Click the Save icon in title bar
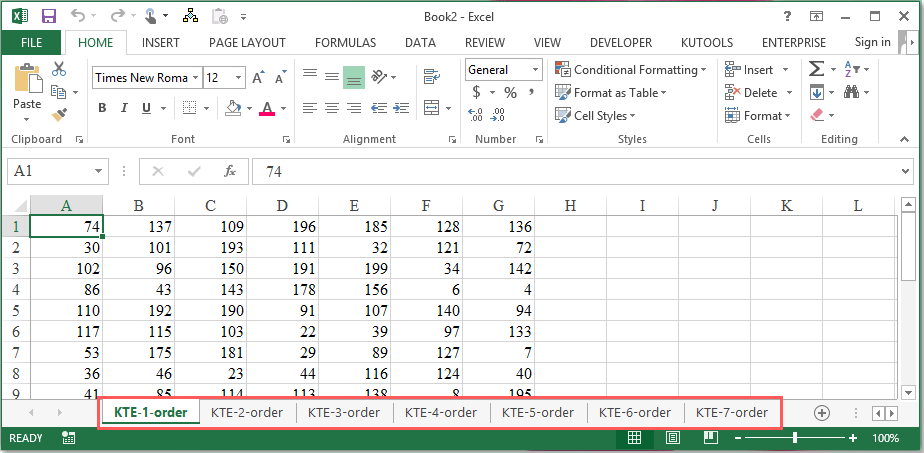This screenshot has height=453, width=924. [49, 16]
